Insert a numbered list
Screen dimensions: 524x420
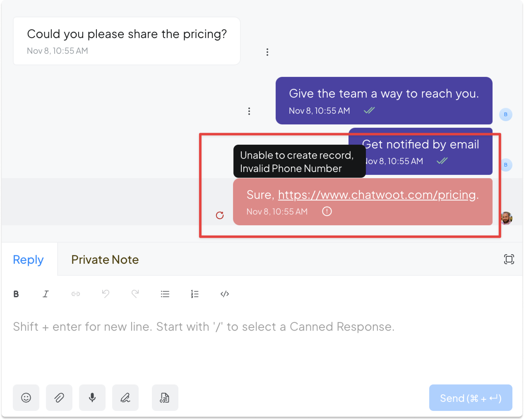tap(195, 294)
